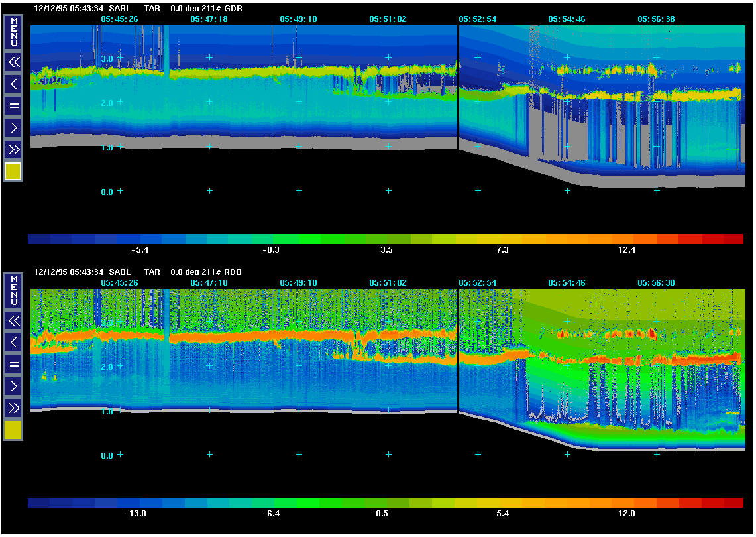Click the RDB color scale near value -13.0

pyautogui.click(x=136, y=503)
